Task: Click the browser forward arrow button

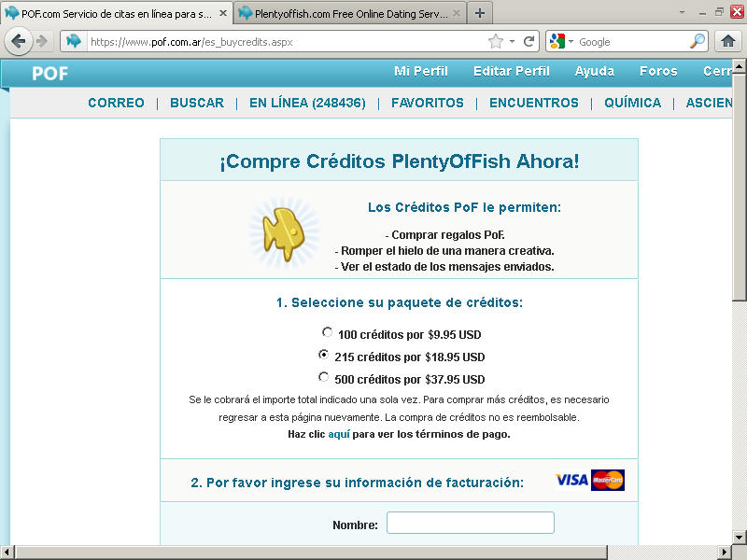Action: (x=42, y=42)
